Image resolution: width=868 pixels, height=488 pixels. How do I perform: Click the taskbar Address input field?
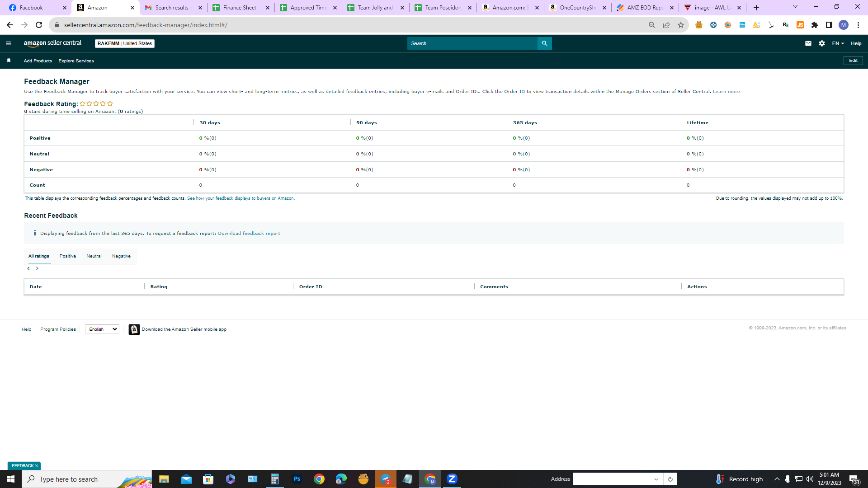point(612,479)
